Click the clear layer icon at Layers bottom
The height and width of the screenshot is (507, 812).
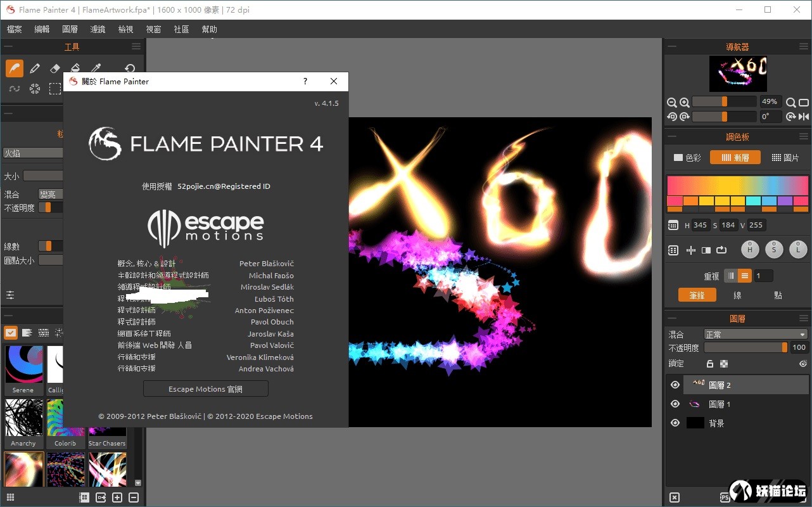pyautogui.click(x=675, y=497)
